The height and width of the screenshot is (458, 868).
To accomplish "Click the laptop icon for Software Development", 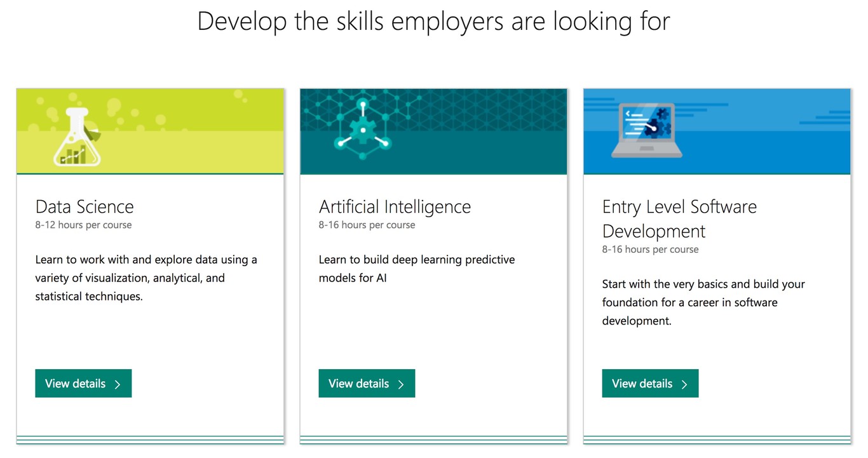I will (646, 131).
